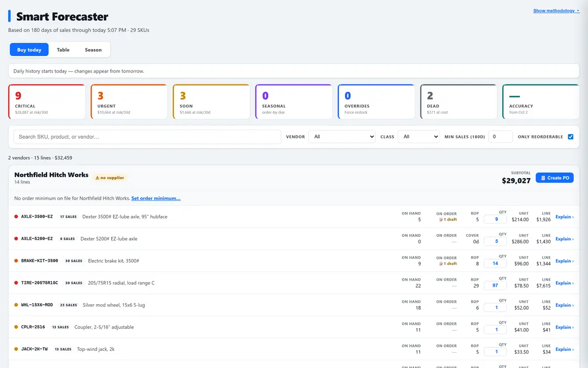Click Explain for BRAKE-KIT-3500
This screenshot has height=368, width=588.
[564, 261]
